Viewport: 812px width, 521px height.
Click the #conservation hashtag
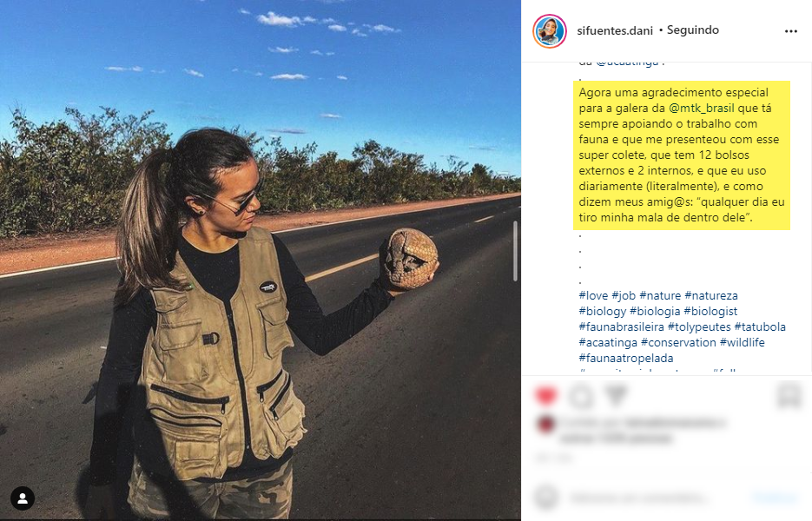point(678,342)
